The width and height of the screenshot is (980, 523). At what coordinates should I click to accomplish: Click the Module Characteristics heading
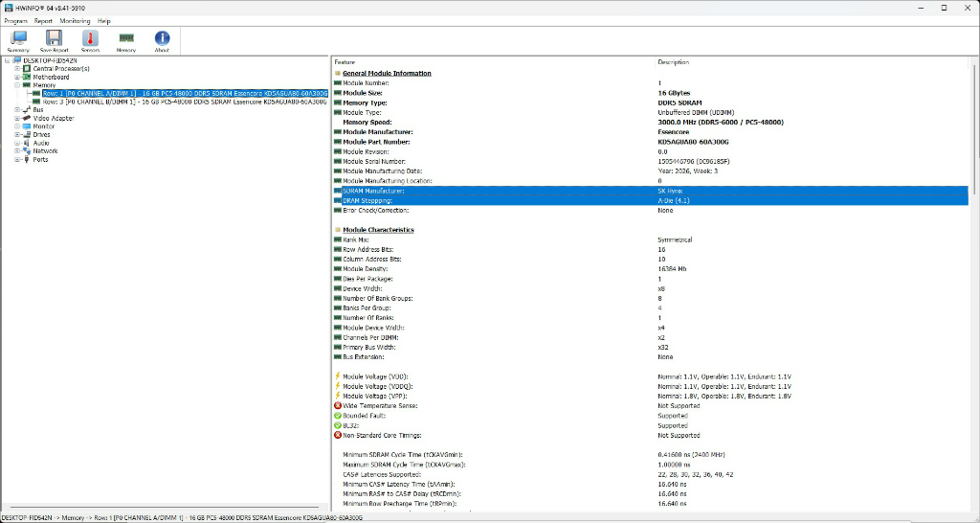378,230
